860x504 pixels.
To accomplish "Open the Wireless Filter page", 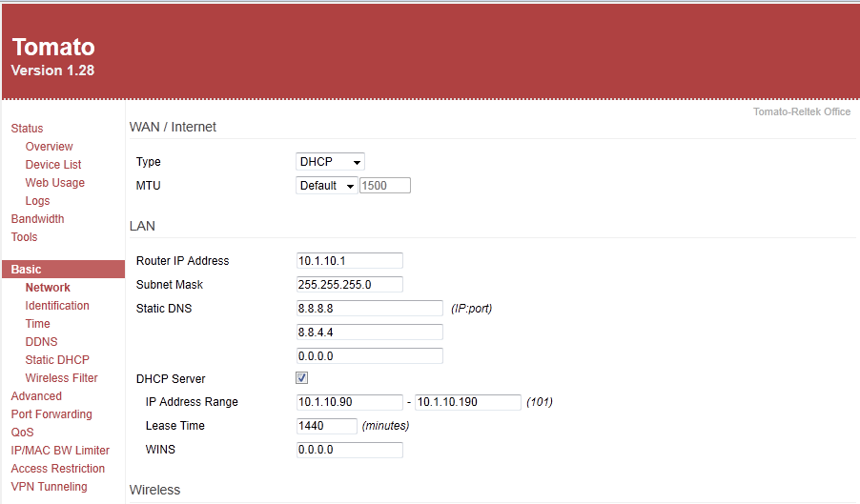I will click(61, 378).
